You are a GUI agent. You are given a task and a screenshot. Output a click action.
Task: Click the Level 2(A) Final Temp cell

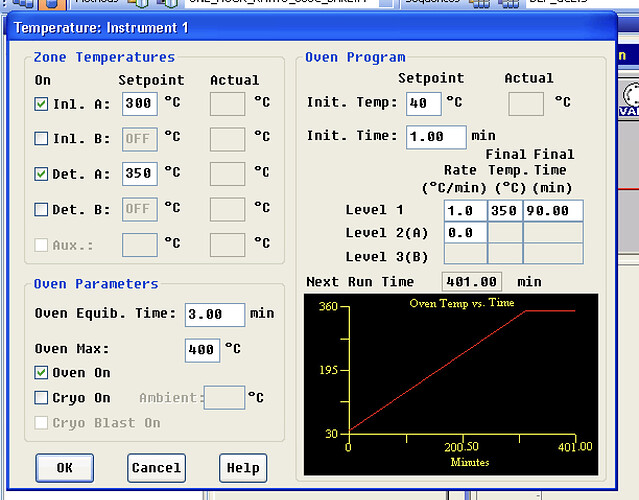click(505, 233)
